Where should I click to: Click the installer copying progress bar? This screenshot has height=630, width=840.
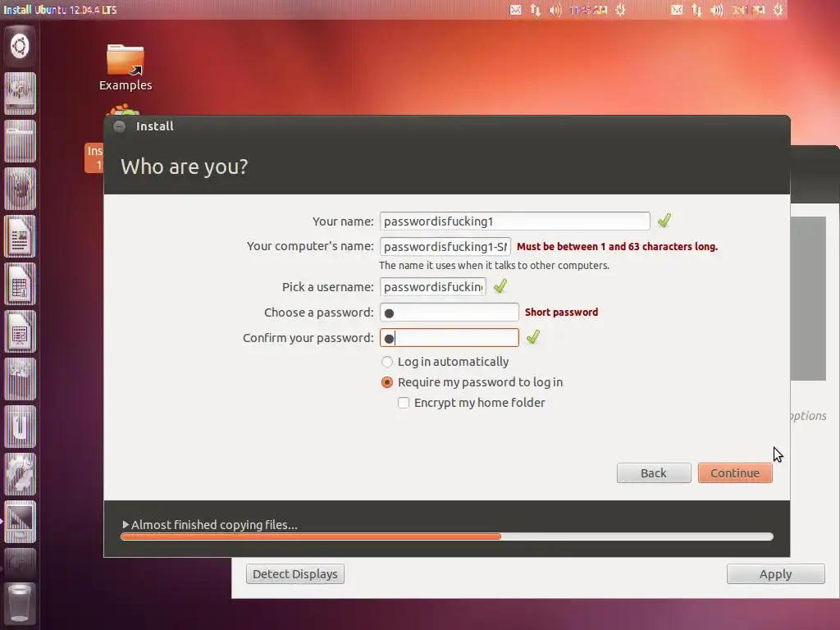[x=447, y=536]
